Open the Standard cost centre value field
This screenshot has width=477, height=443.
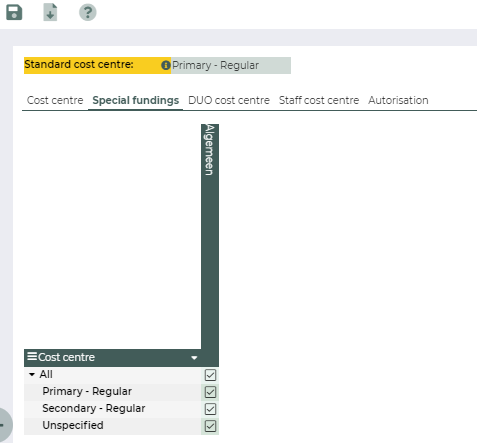coord(231,65)
